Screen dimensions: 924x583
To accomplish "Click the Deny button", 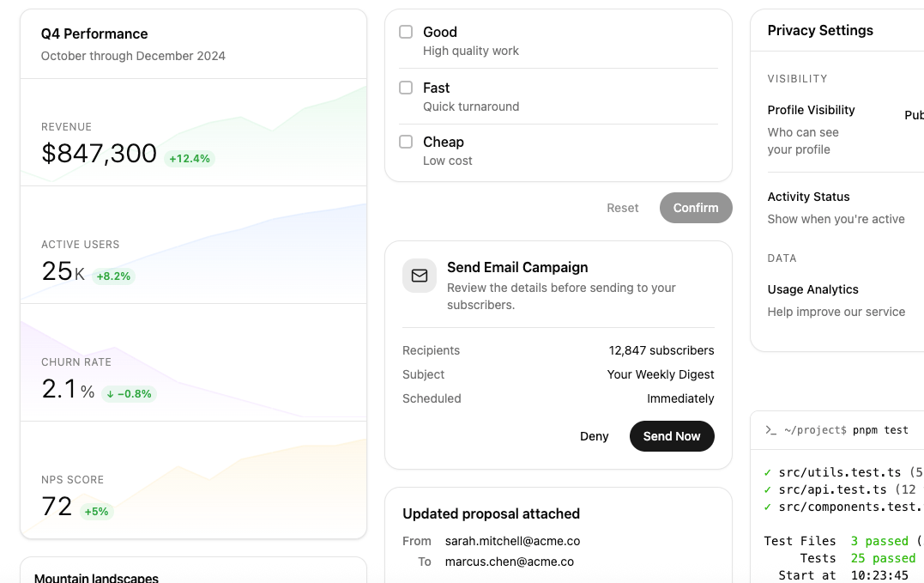I will pos(594,436).
